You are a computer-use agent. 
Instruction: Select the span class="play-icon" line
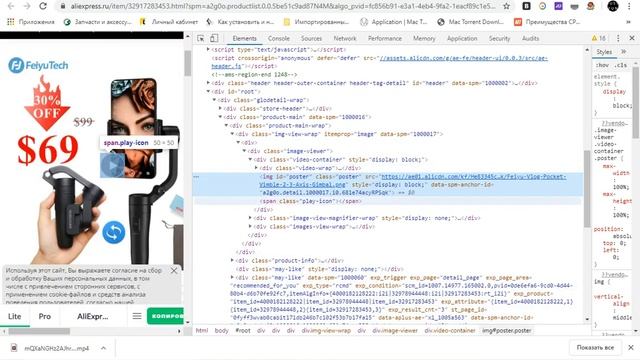[311, 201]
